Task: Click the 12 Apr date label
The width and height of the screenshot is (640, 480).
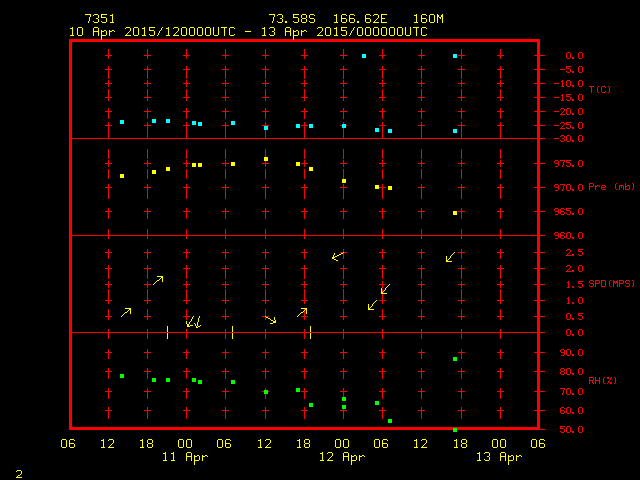Action: point(341,457)
